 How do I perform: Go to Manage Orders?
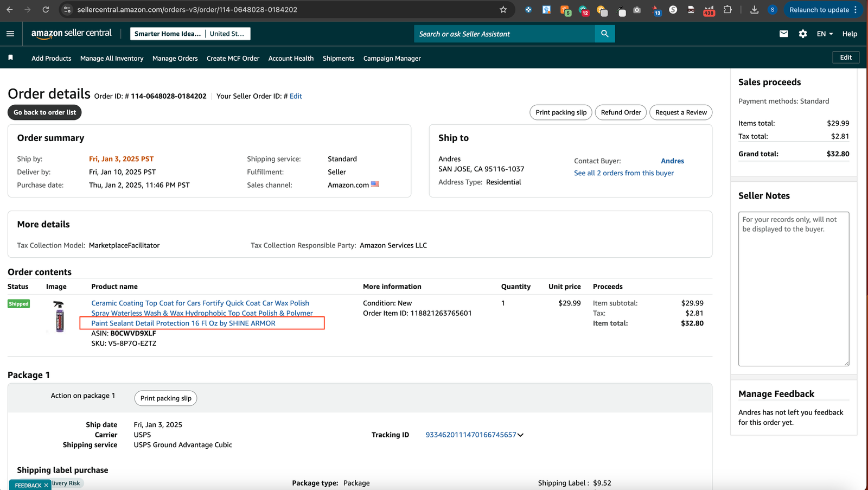[x=175, y=58]
